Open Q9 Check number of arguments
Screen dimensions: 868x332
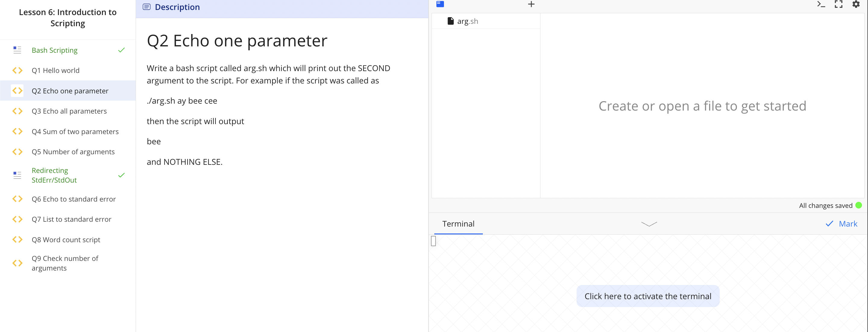[x=65, y=263]
